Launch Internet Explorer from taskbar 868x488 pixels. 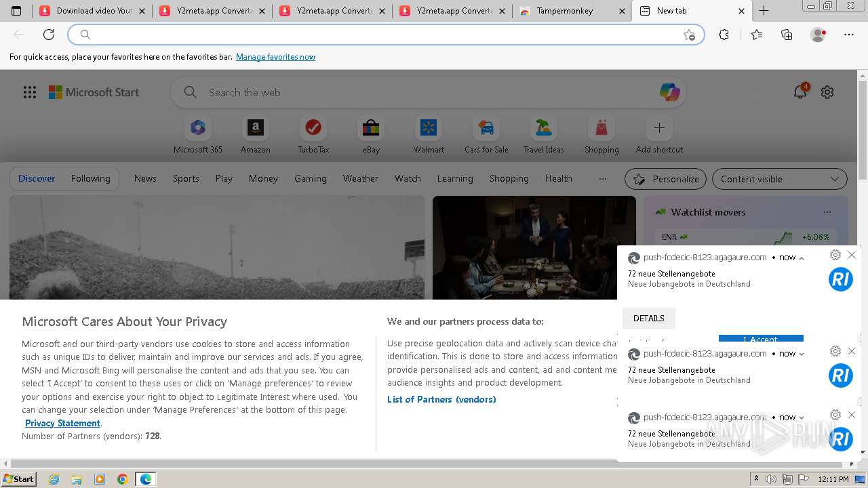coord(54,479)
